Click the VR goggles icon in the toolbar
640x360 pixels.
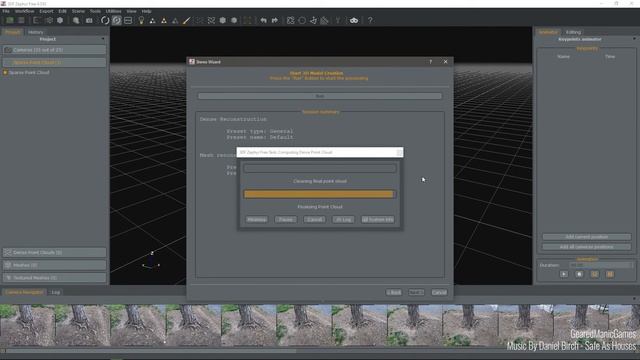(x=354, y=20)
